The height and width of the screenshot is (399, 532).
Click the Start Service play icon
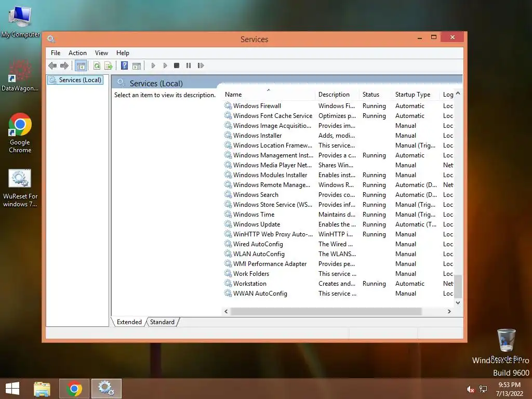point(153,65)
